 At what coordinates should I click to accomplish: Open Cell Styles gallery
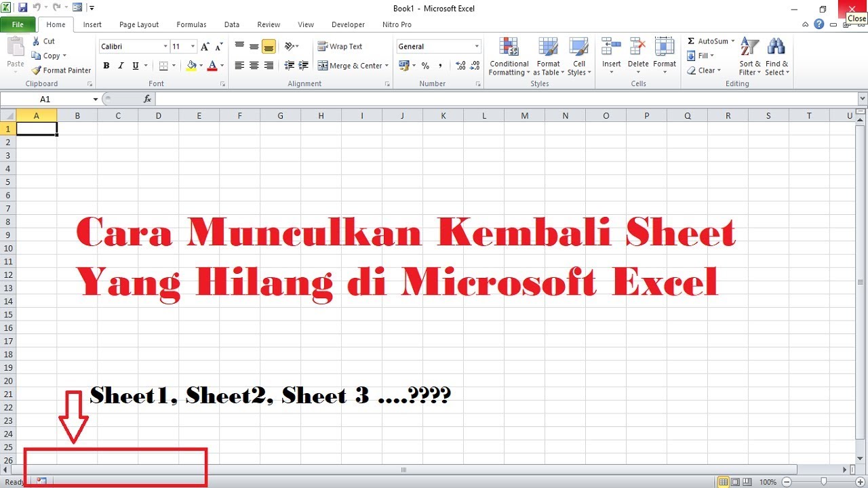click(579, 56)
